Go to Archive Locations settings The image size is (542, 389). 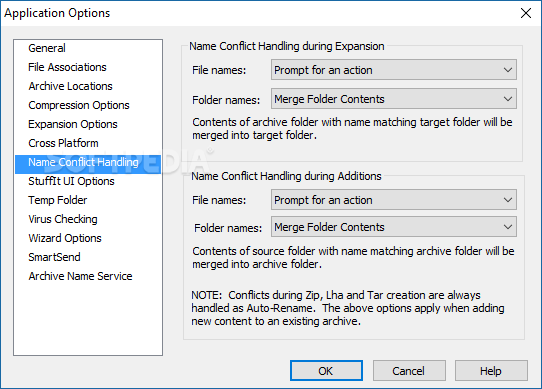click(71, 86)
